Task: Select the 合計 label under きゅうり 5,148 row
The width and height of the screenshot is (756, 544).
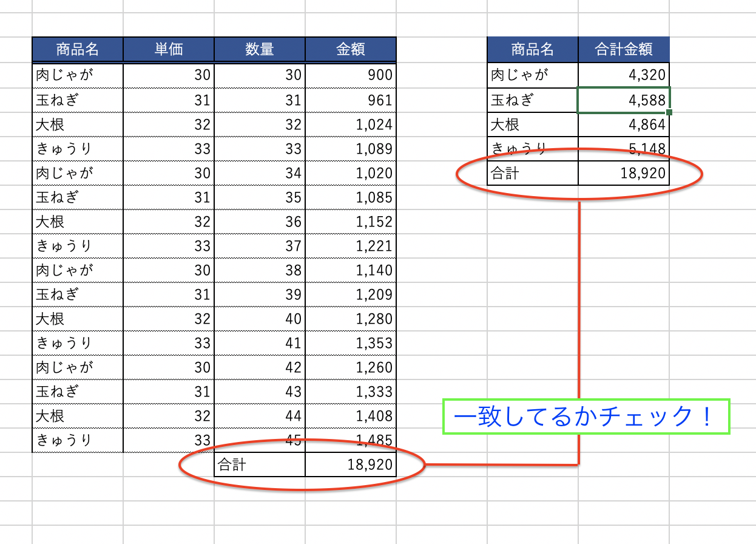Action: pyautogui.click(x=533, y=173)
